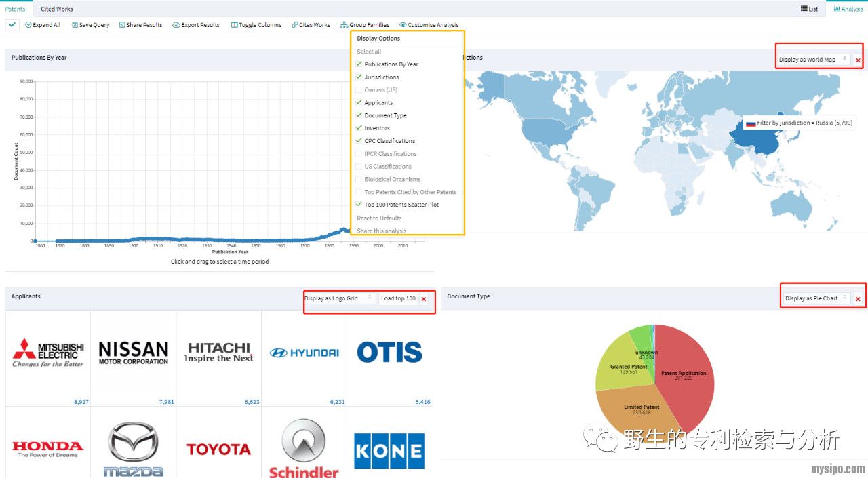Enable the IPCR Classifications checkbox
The width and height of the screenshot is (868, 478).
click(359, 154)
